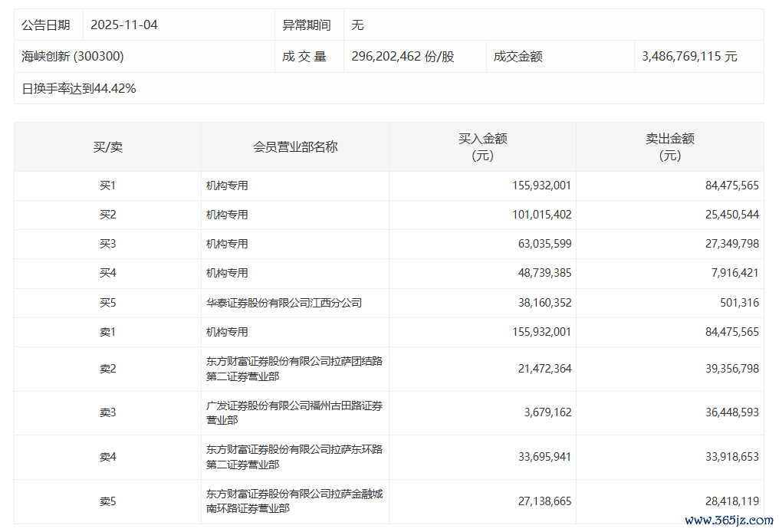Select the 买1 row label

click(108, 186)
